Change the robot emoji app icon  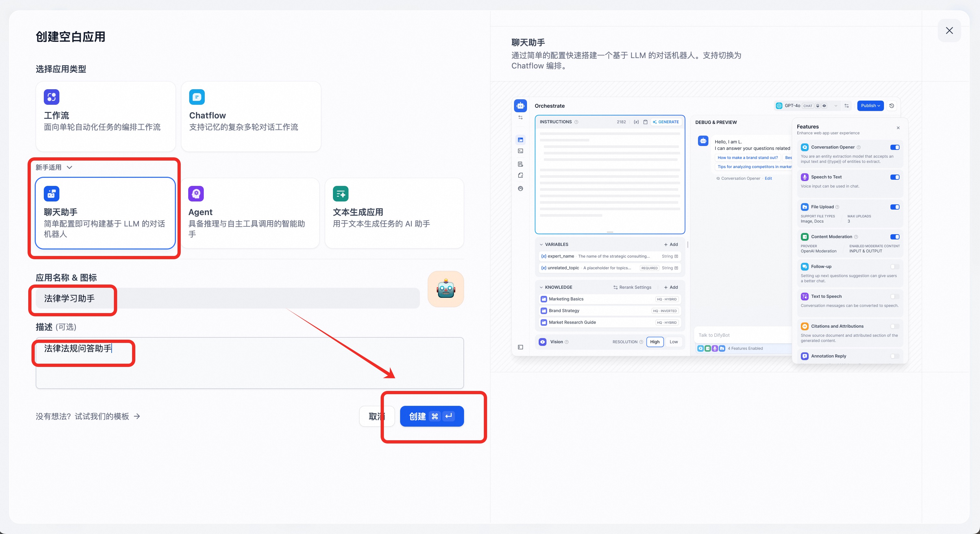click(446, 289)
